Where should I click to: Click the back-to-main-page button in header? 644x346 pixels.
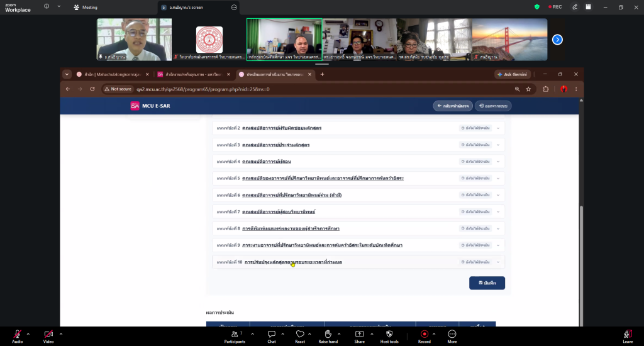point(453,106)
